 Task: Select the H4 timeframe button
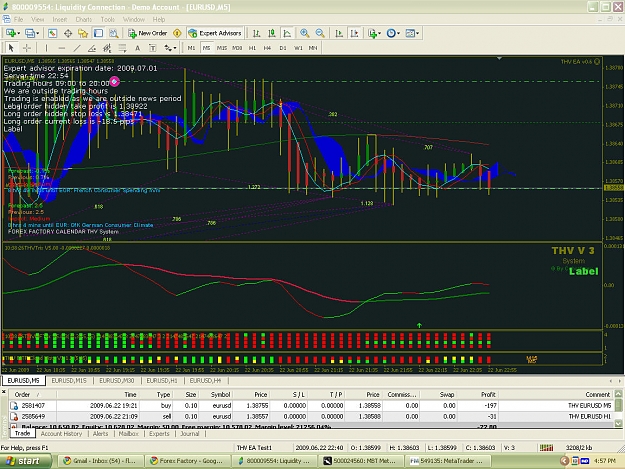point(267,48)
